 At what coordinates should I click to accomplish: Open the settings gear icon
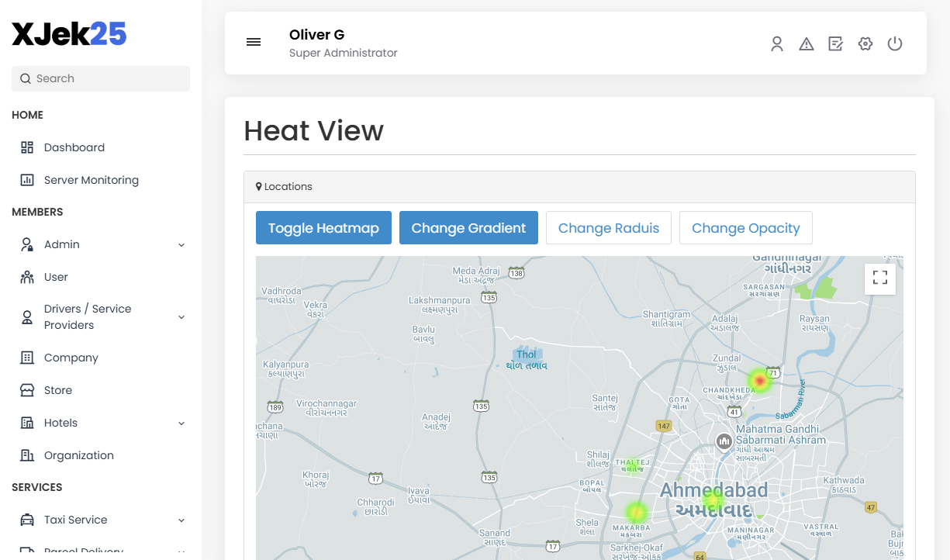[x=865, y=44]
